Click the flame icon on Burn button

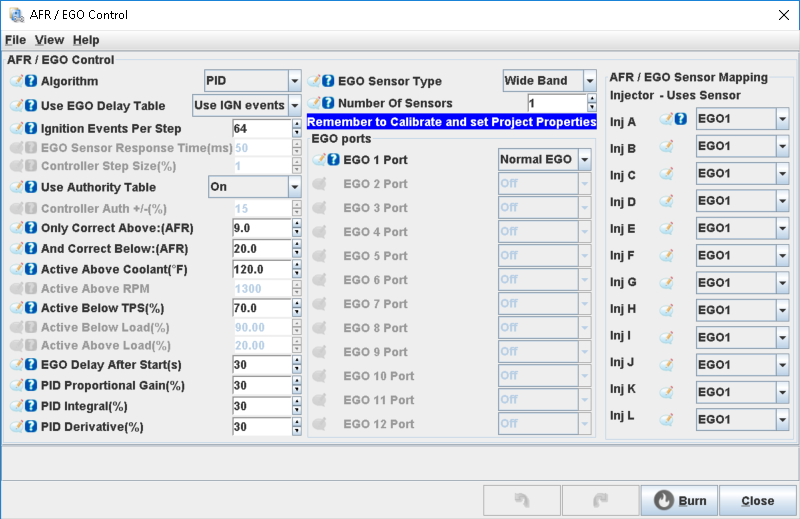click(664, 501)
